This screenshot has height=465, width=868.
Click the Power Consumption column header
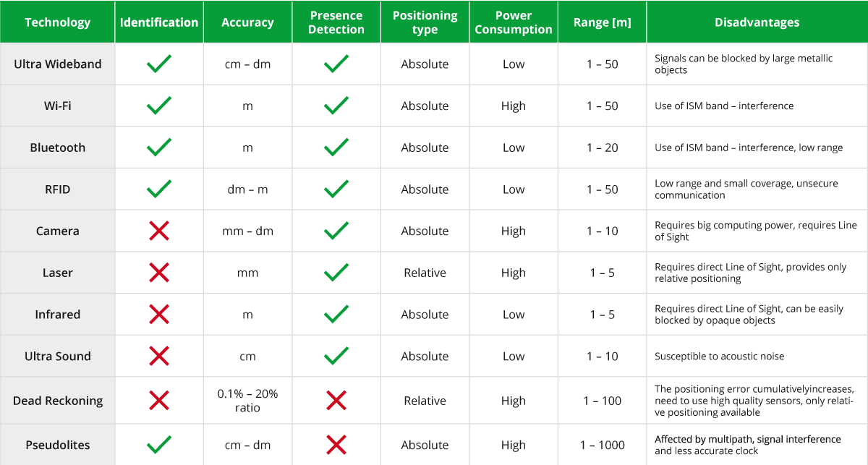click(514, 22)
